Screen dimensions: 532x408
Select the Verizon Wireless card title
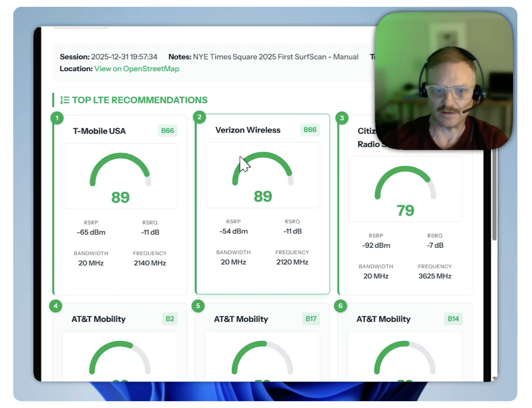[248, 130]
